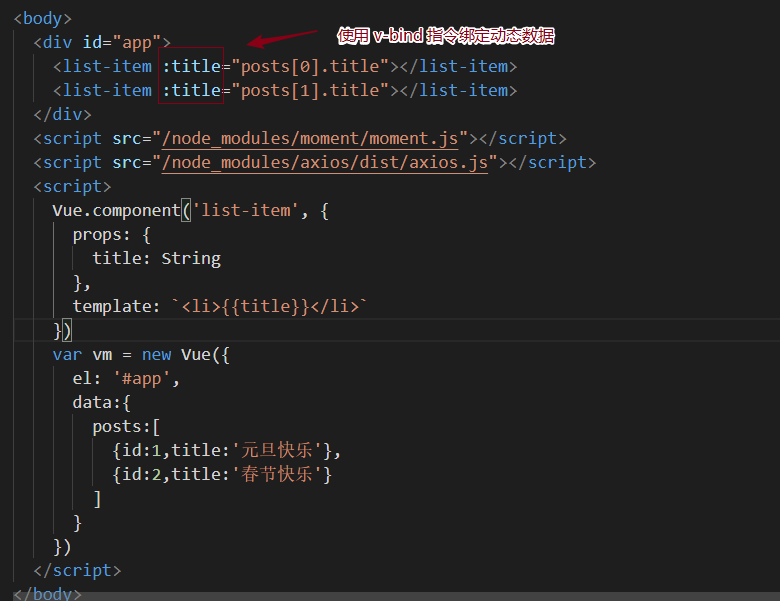
Task: Click the closing </body> tag
Action: point(48,594)
